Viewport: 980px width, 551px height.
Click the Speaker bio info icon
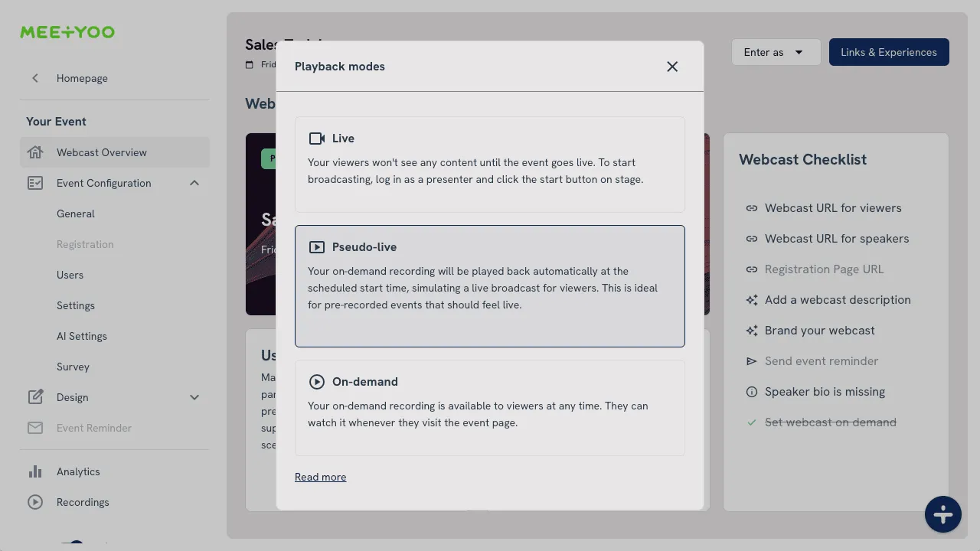(751, 392)
